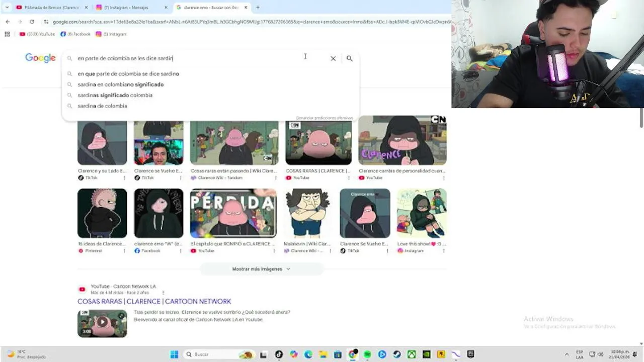Expand 'Mostrar más imágenes'
The image size is (644, 362).
(x=261, y=269)
